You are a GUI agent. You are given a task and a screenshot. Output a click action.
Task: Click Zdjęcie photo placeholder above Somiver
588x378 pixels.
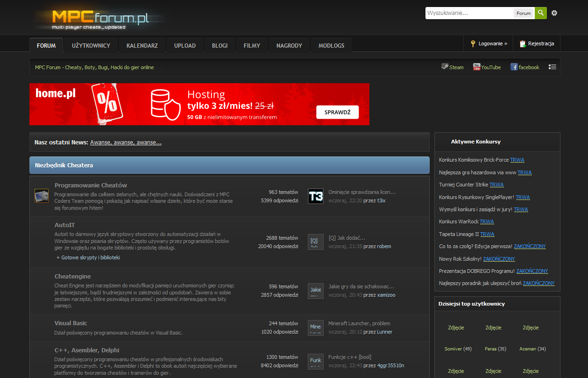click(x=456, y=328)
